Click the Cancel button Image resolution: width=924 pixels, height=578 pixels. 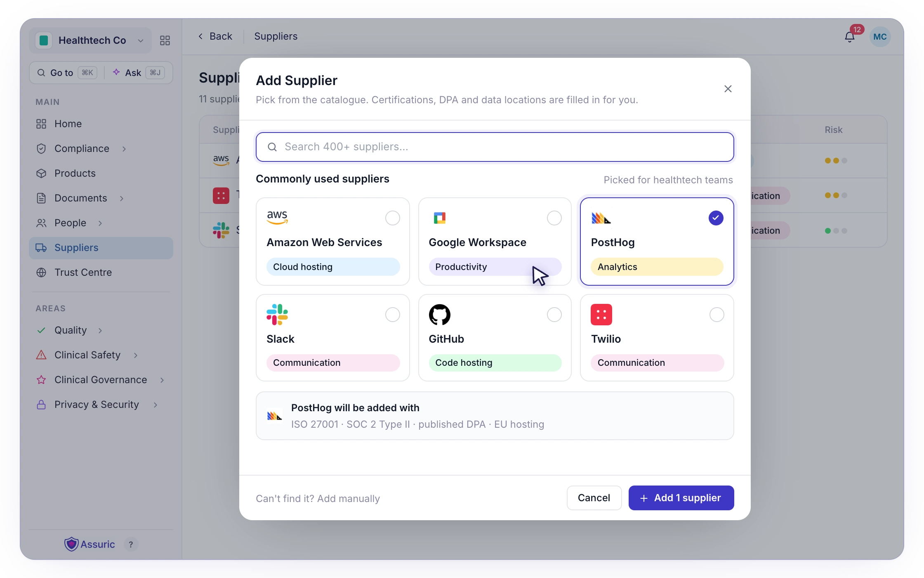pos(594,498)
